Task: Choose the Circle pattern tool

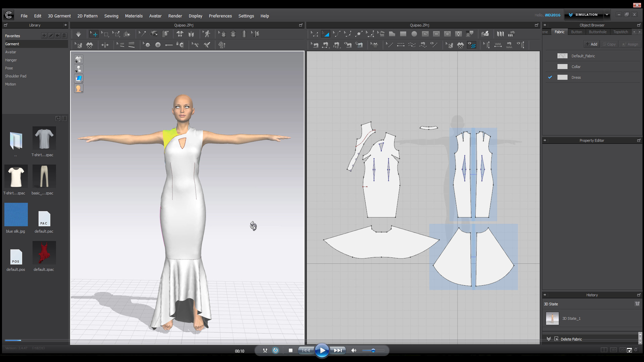Action: tap(414, 34)
